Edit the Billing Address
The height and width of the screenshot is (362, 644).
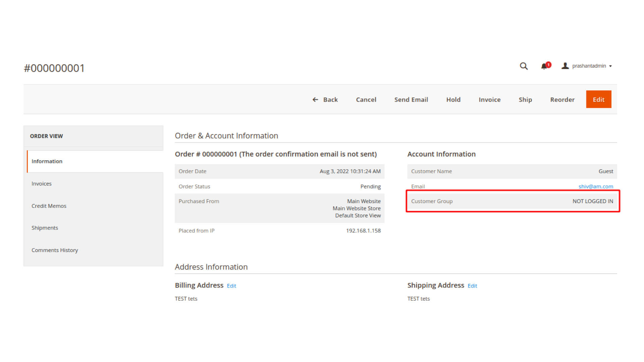tap(231, 286)
